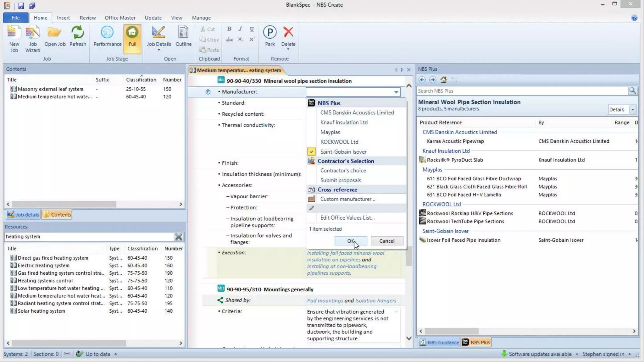Screen dimensions: 644x362
Task: Open the Manufacturer field dropdown arrow
Action: (396, 92)
